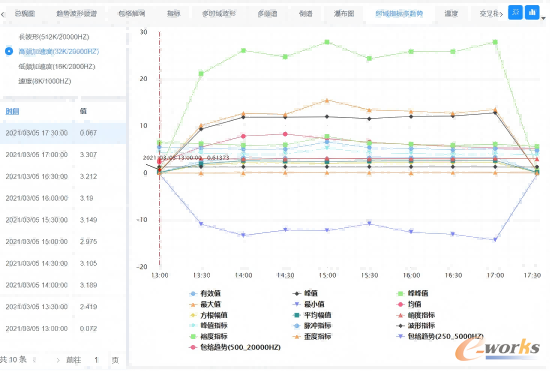Viewport: 550px width, 371px height.
Task: Select the row 2021/03/05 16:30:00
Action: tap(63, 176)
